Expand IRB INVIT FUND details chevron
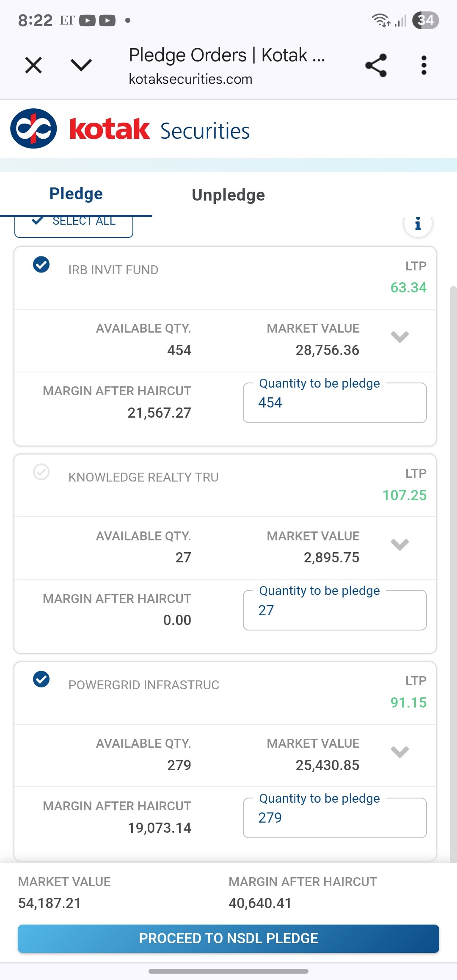The height and width of the screenshot is (980, 457). click(399, 337)
